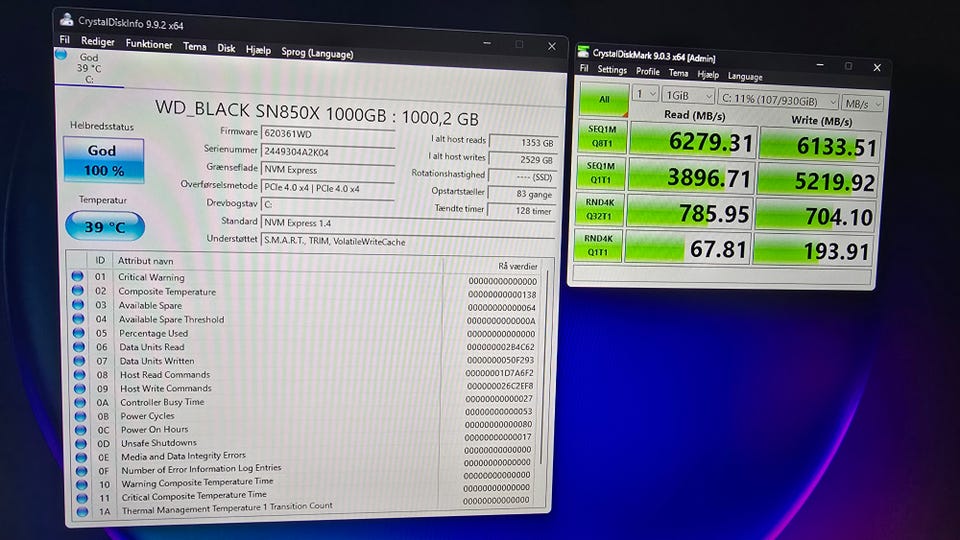Image resolution: width=960 pixels, height=540 pixels.
Task: Click the Serienummer field 2449304A2K04
Action: 328,151
